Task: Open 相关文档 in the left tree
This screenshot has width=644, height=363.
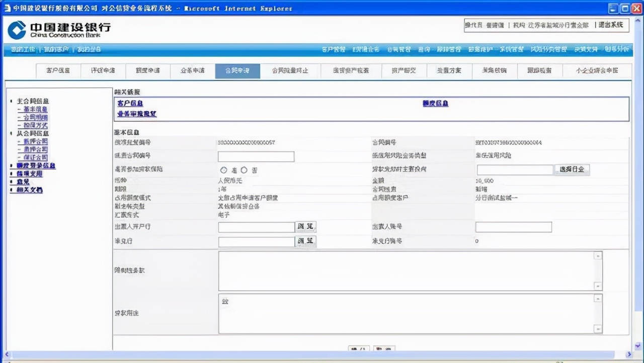Action: (x=30, y=190)
